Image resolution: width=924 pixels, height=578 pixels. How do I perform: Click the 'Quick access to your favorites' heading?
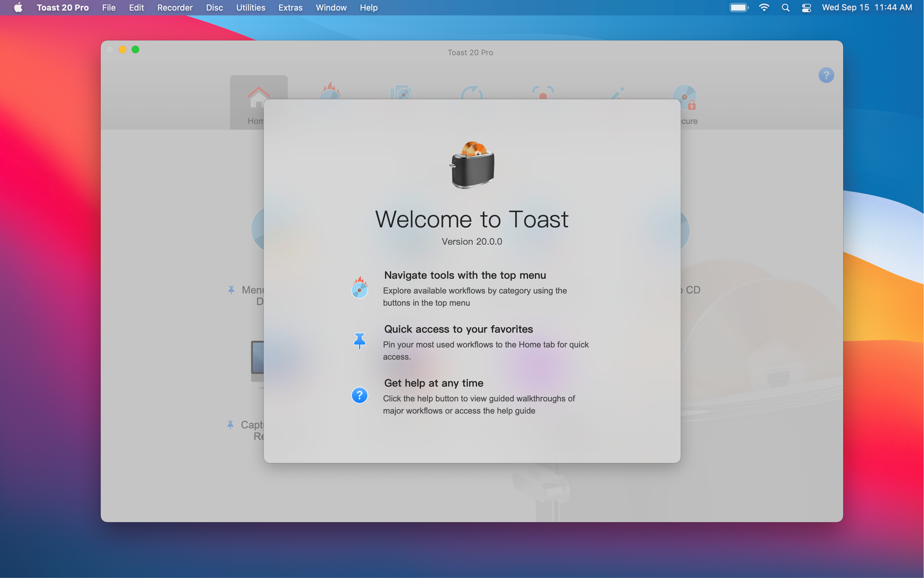tap(458, 329)
